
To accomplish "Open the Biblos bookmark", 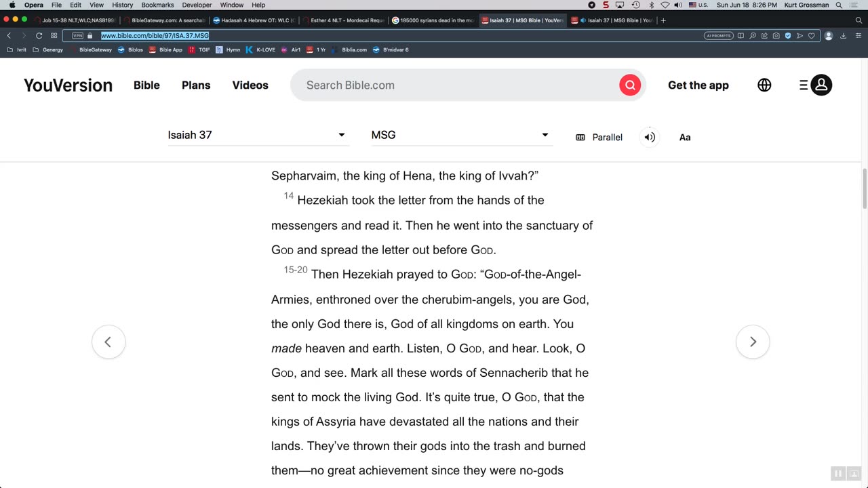I will click(130, 49).
